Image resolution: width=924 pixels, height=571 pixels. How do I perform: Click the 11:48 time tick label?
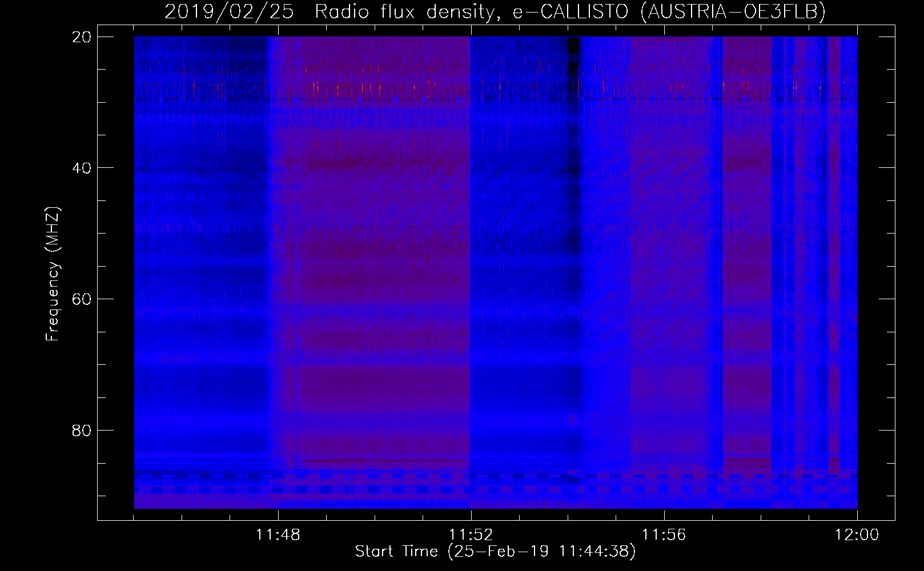[278, 535]
